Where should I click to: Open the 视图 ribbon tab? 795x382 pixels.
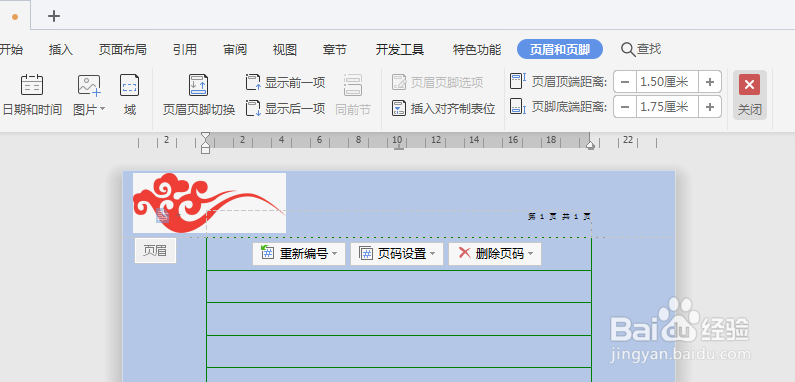(x=284, y=50)
